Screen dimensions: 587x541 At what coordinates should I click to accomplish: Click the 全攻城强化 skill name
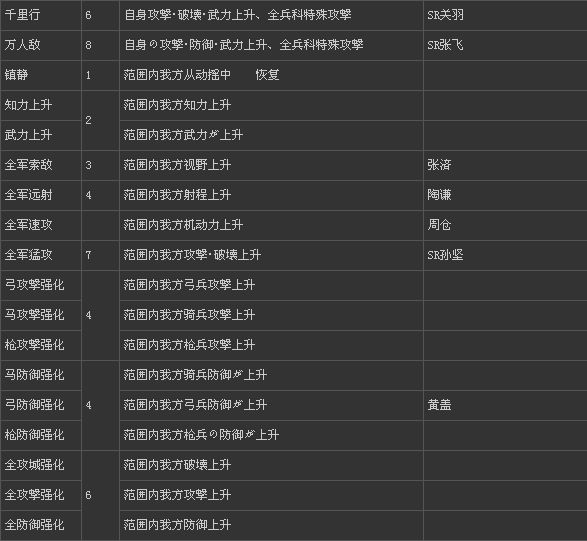tap(34, 465)
